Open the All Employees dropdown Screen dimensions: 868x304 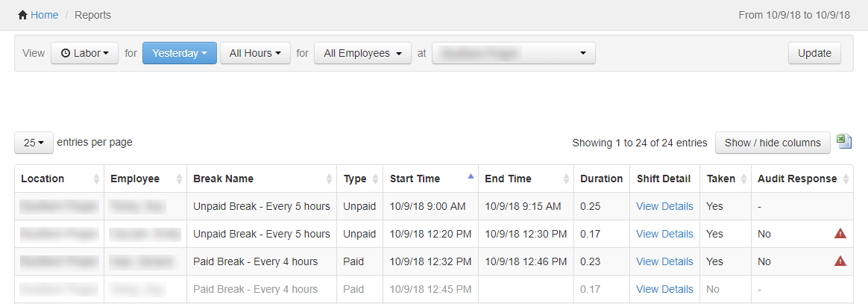pos(363,53)
